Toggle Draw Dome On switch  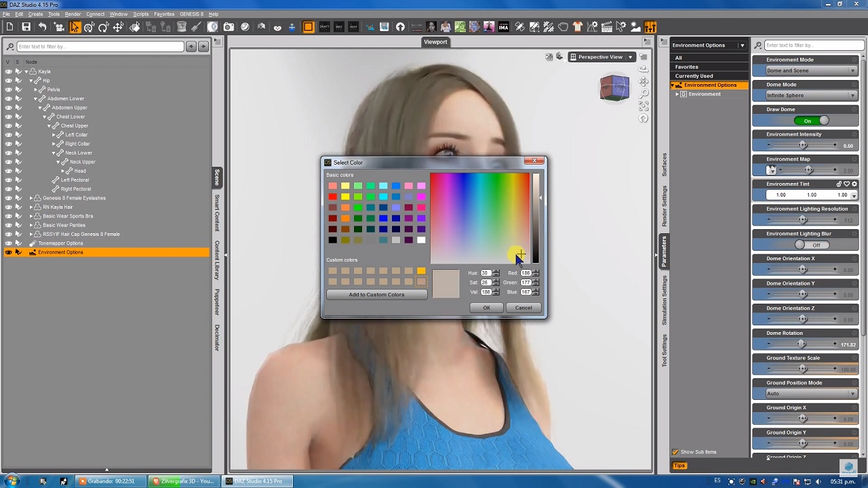811,121
